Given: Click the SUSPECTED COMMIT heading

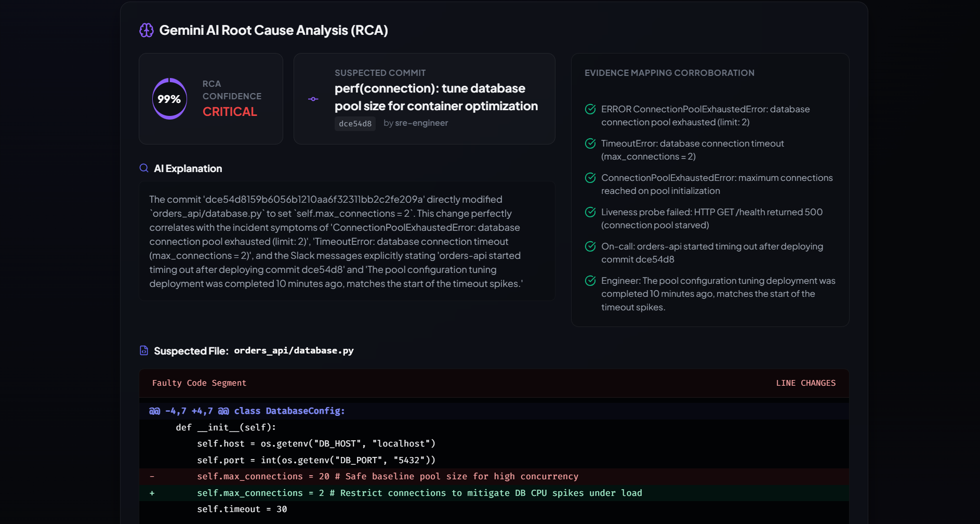Looking at the screenshot, I should pyautogui.click(x=380, y=73).
